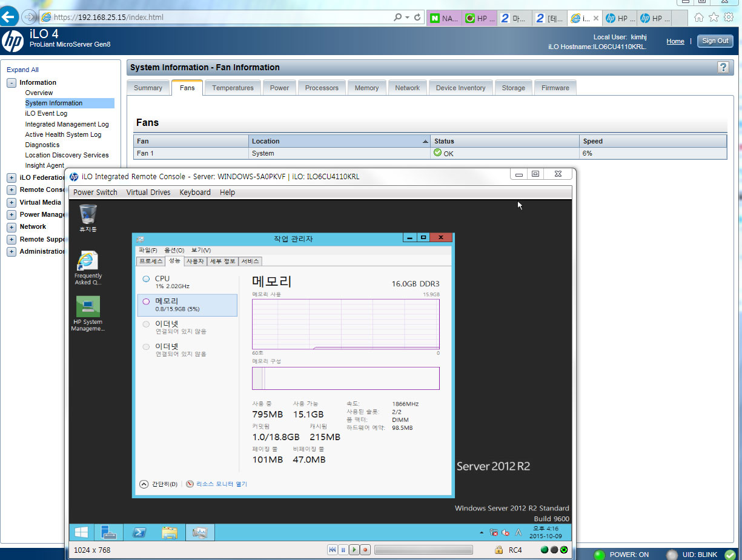Expand the Power Management tree node
The image size is (742, 560).
point(12,214)
